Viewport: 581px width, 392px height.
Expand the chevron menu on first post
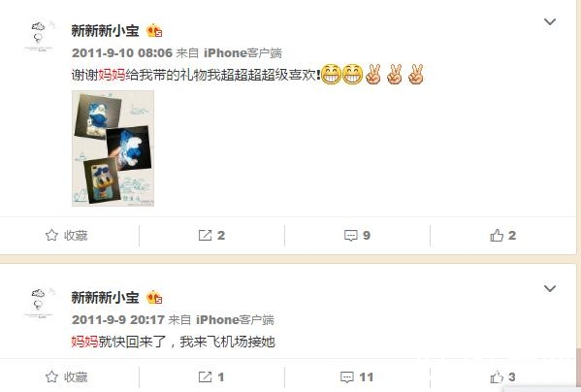(550, 22)
